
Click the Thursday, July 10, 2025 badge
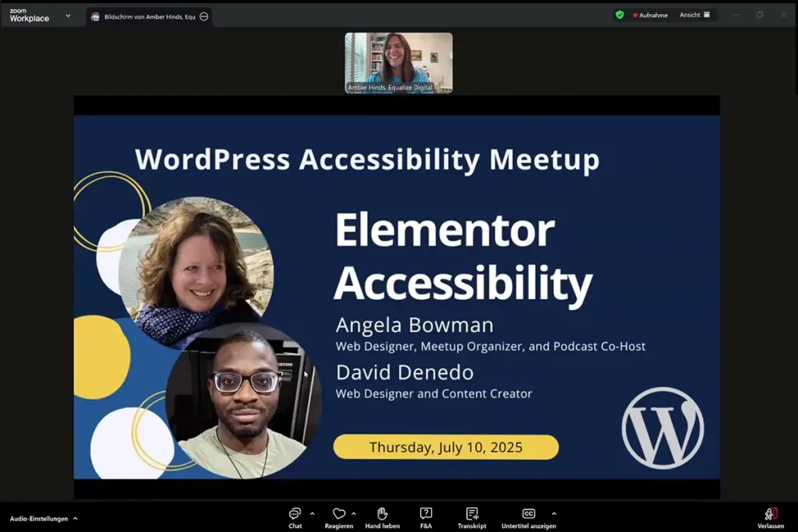(x=446, y=447)
